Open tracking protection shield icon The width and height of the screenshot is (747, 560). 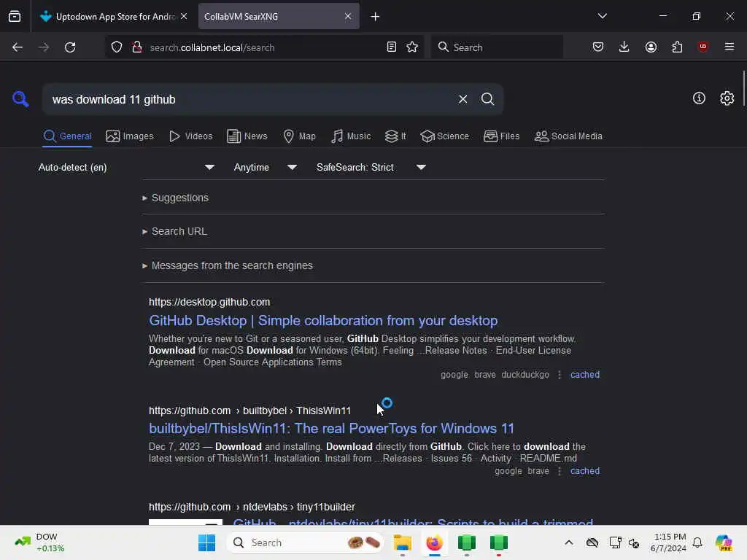click(117, 47)
